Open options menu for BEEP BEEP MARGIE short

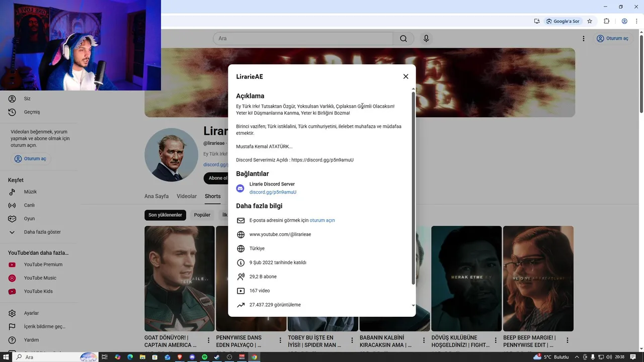[568, 340]
